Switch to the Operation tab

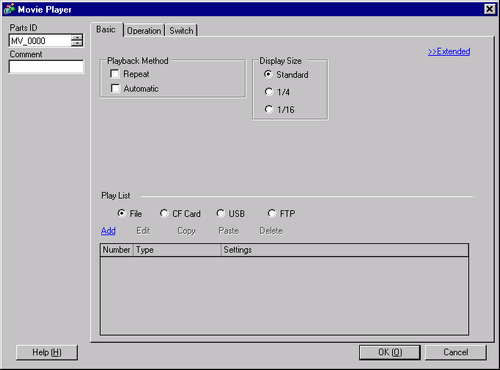coord(144,31)
